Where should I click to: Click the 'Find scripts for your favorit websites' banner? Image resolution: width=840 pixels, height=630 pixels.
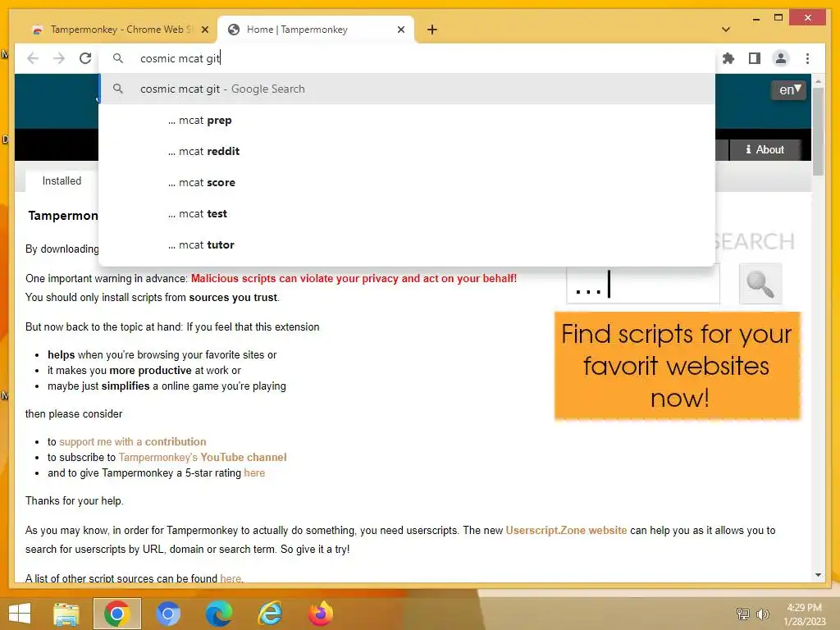click(x=677, y=366)
